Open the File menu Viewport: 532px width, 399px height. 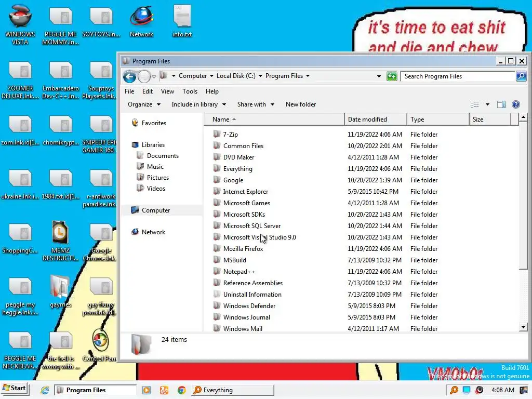(129, 91)
